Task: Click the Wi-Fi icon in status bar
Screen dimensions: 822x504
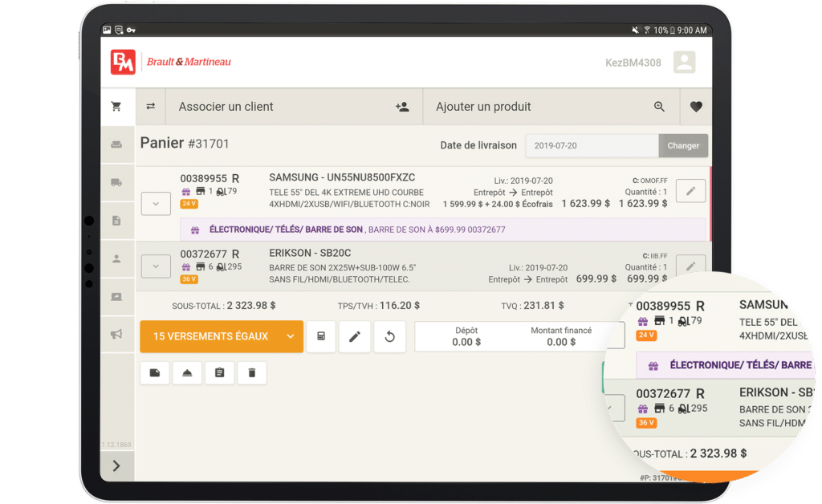Action: point(647,30)
